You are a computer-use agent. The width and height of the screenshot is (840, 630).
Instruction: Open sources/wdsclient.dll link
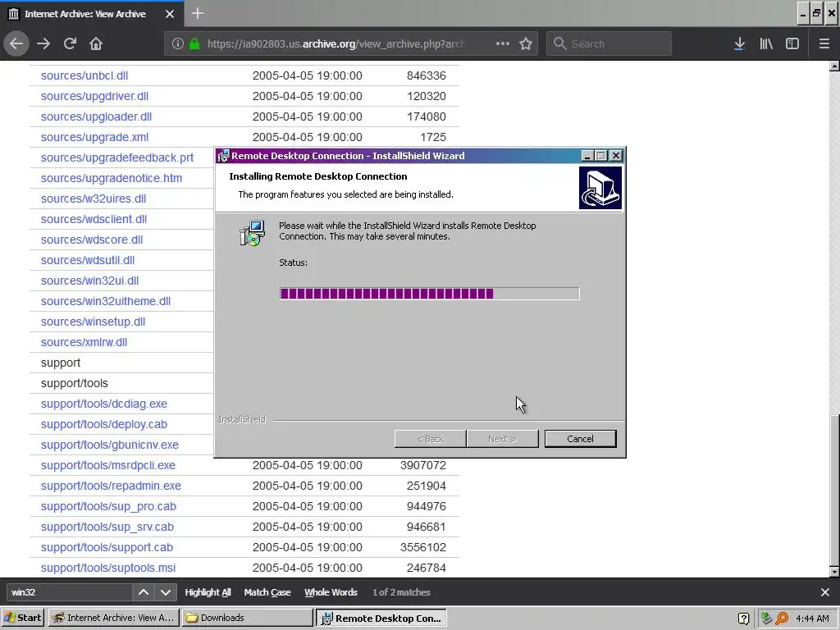[94, 219]
